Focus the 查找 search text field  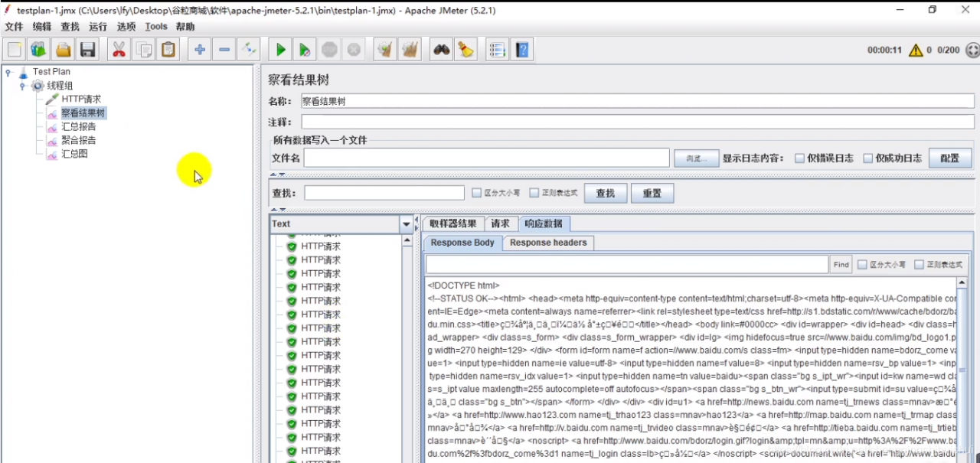point(384,193)
